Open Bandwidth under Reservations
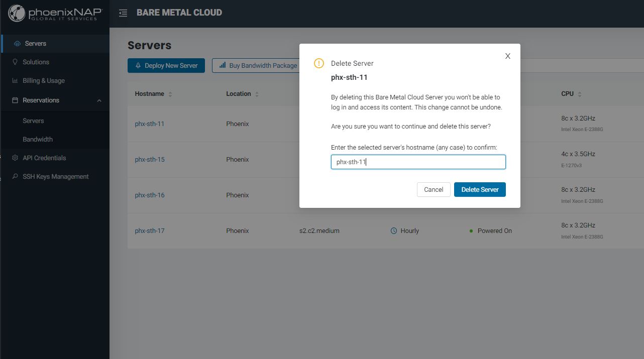Viewport: 644px width, 359px height. point(38,140)
